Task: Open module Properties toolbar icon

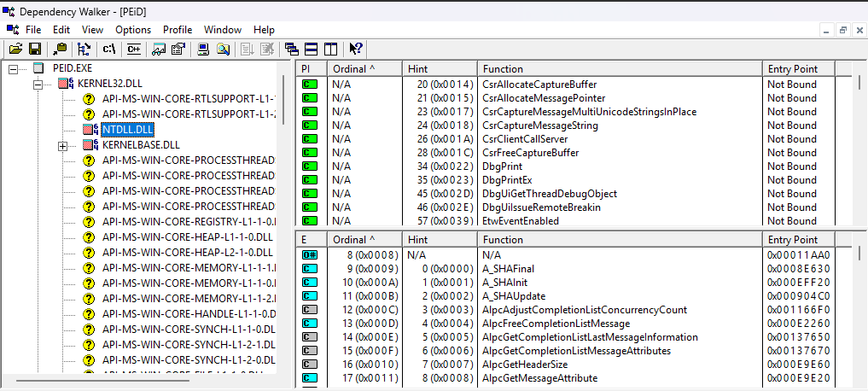Action: tap(178, 50)
